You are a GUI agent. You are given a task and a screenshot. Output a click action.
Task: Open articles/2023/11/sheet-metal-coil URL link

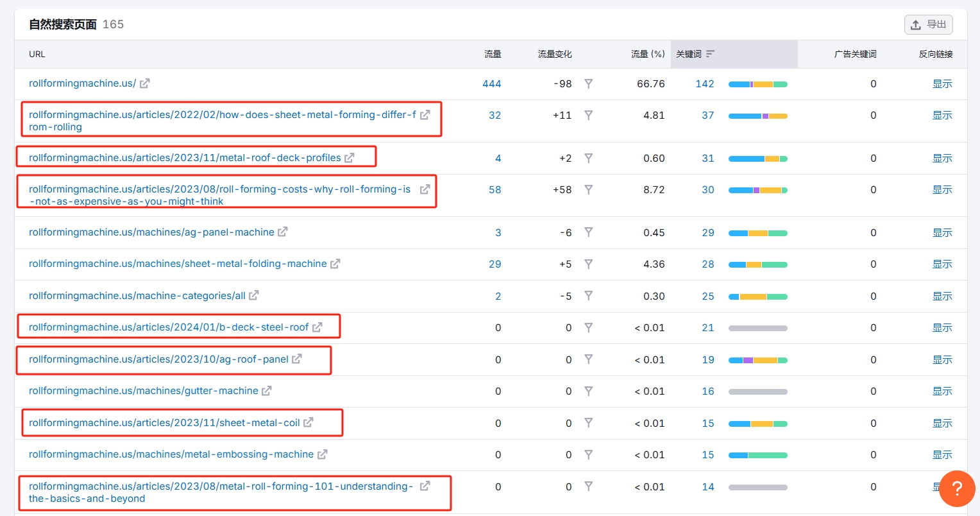click(x=164, y=423)
